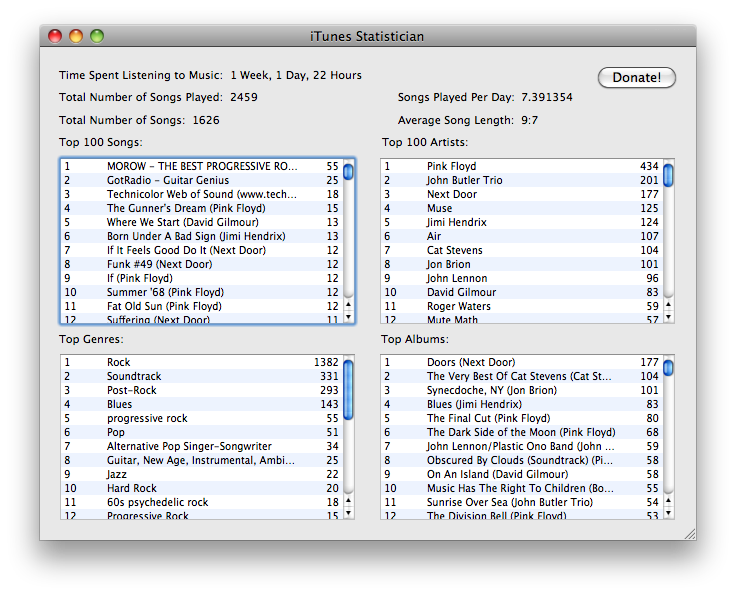Click up arrow of Top Genres scrollbar

[x=348, y=500]
